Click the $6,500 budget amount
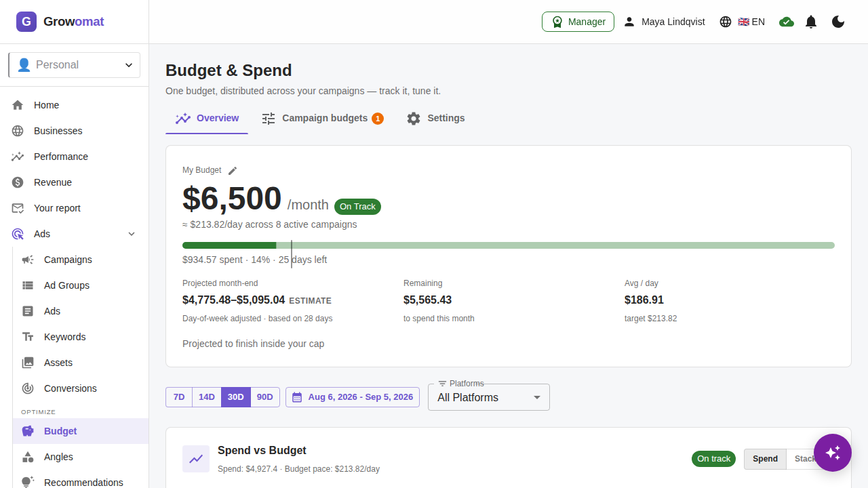This screenshot has width=868, height=488. [232, 199]
